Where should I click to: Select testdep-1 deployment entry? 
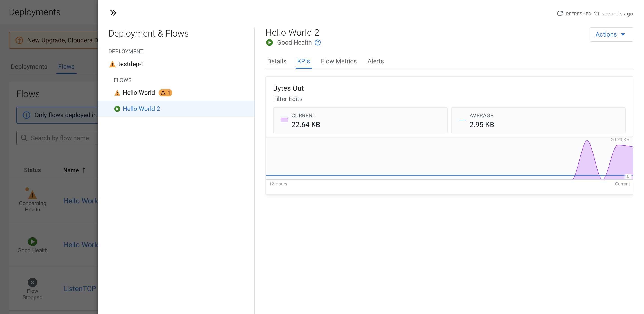131,64
